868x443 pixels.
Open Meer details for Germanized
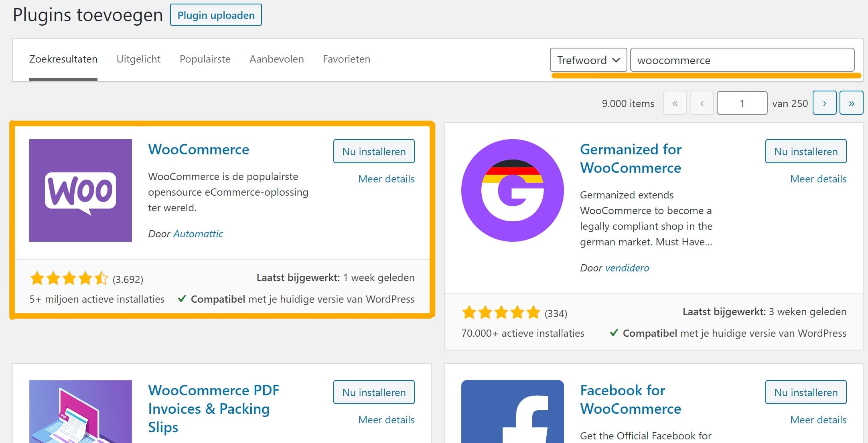point(818,179)
